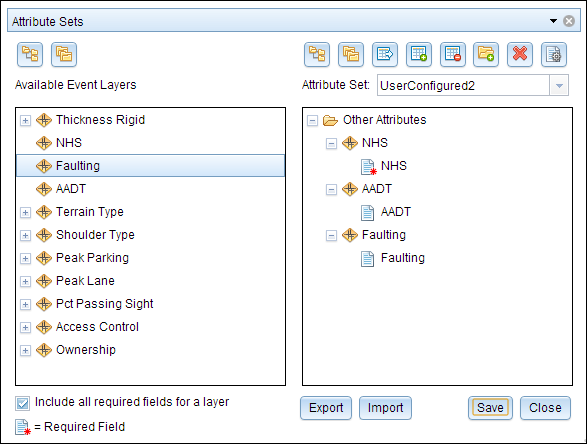Click the remove table icon with red minus
This screenshot has width=587, height=444.
453,55
